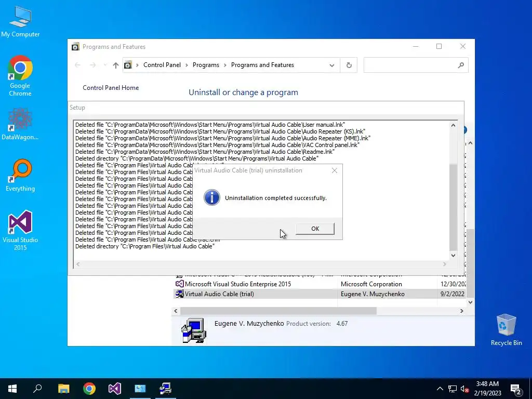Click the 9/2/2022 install date cell
This screenshot has height=399, width=532.
453,294
